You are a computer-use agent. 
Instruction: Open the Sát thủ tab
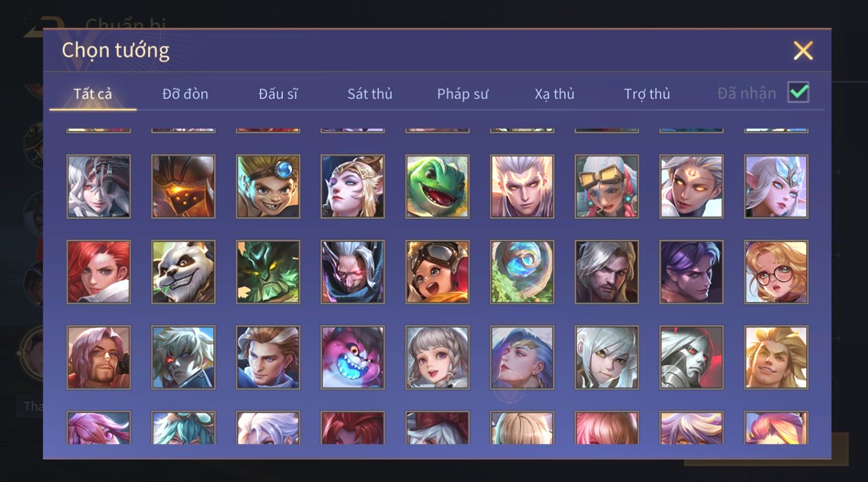pos(369,93)
